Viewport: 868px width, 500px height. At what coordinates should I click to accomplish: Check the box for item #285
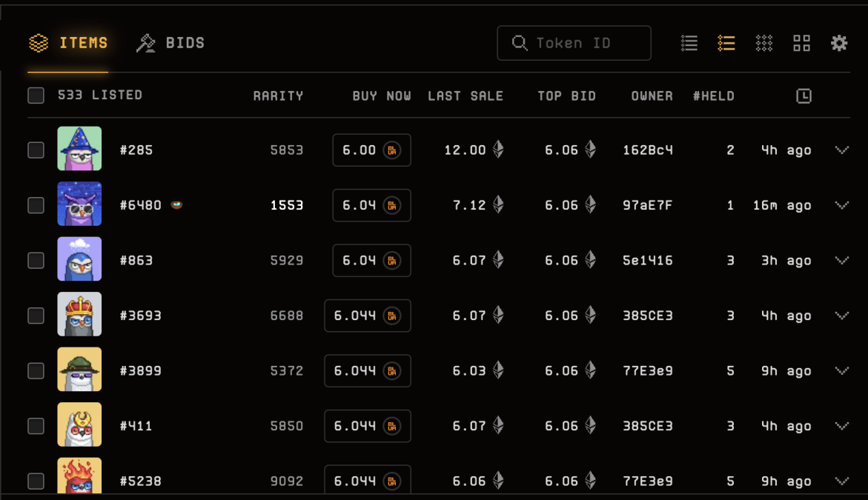click(x=36, y=150)
